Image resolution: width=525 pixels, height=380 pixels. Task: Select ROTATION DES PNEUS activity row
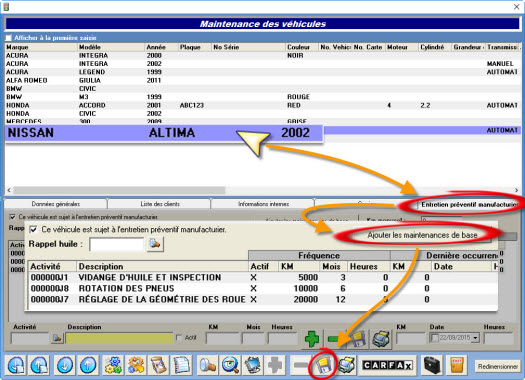point(263,288)
